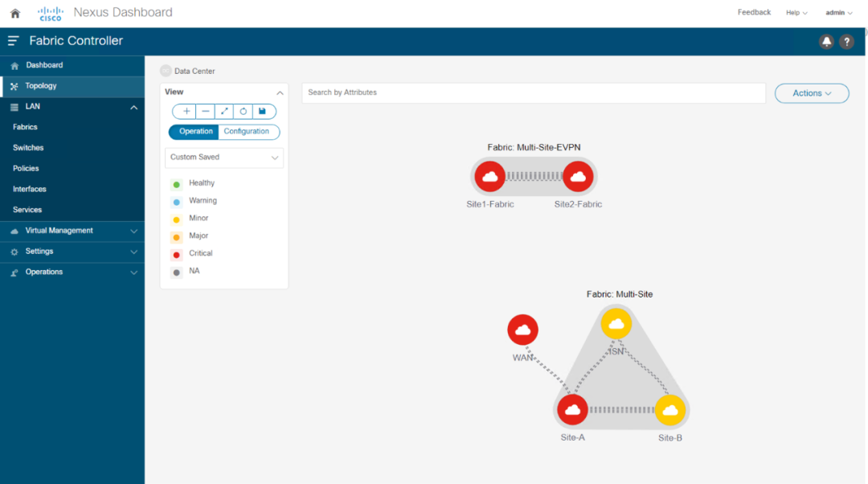Click the Fabric Controller heading

tap(76, 41)
